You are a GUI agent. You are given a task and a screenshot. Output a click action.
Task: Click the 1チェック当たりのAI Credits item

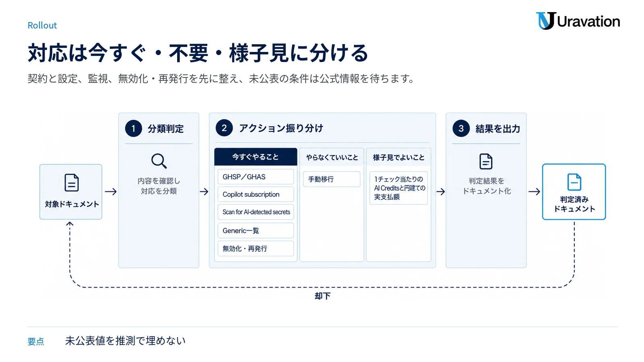[398, 188]
